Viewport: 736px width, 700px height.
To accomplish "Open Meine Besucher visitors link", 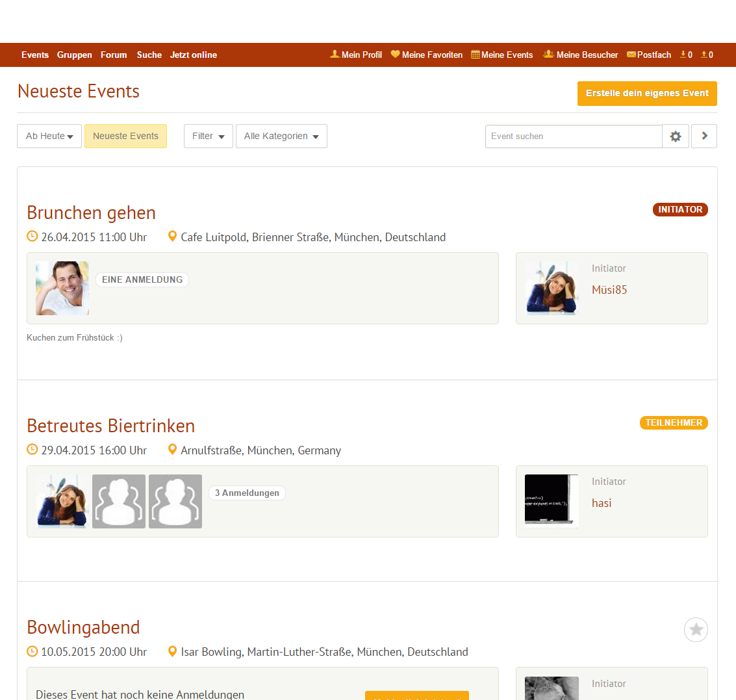I will pos(581,55).
